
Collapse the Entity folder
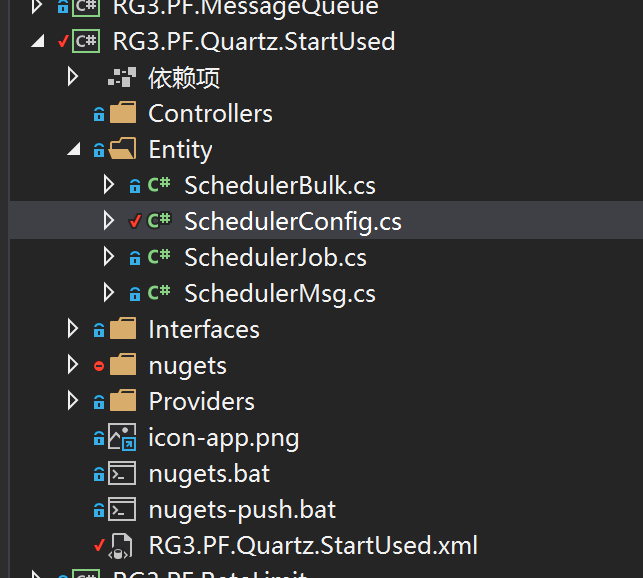click(x=74, y=149)
